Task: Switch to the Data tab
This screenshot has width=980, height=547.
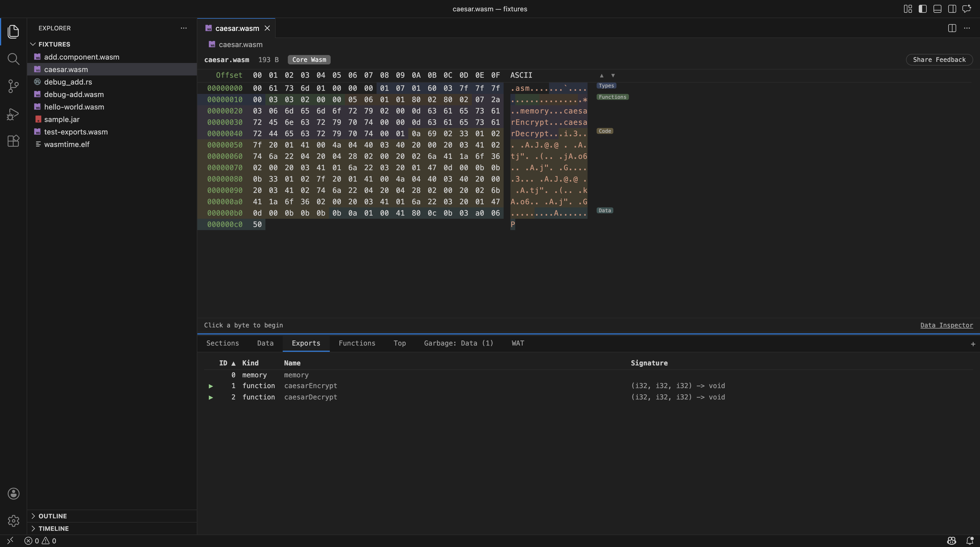Action: point(265,343)
